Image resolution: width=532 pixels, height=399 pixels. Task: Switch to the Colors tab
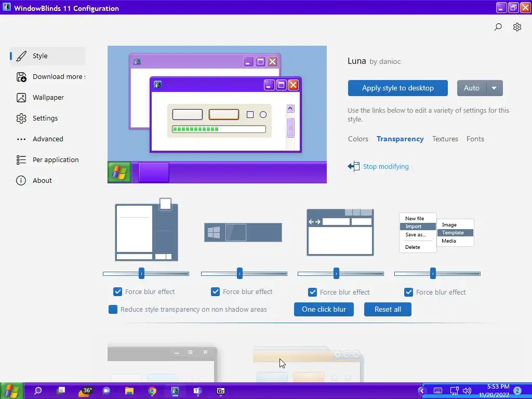358,139
